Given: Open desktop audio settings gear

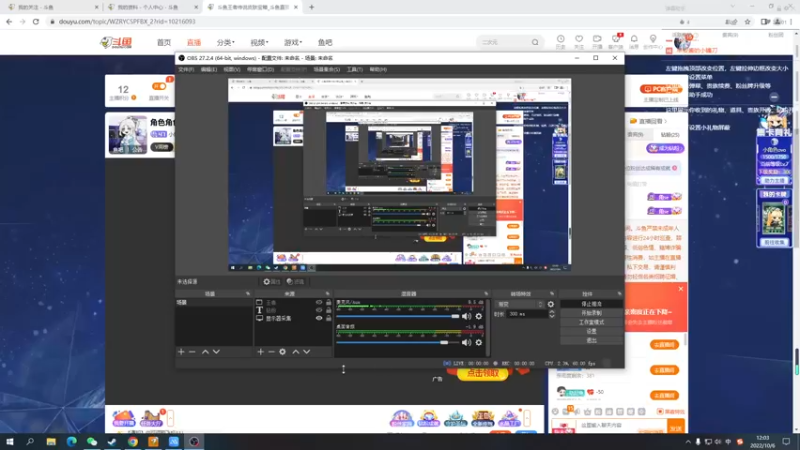Looking at the screenshot, I should click(x=479, y=342).
